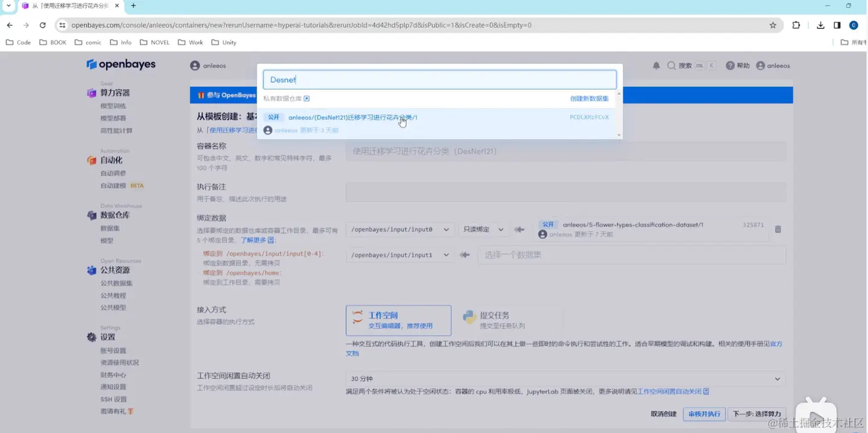The width and height of the screenshot is (868, 433).
Task: Open the 30 分钟 idle shutdown dropdown
Action: pyautogui.click(x=566, y=379)
